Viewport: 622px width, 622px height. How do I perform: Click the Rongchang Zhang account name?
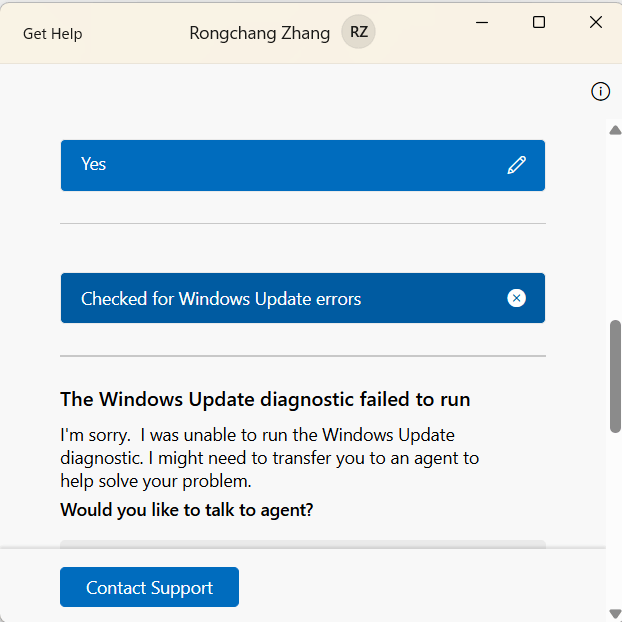click(x=259, y=33)
